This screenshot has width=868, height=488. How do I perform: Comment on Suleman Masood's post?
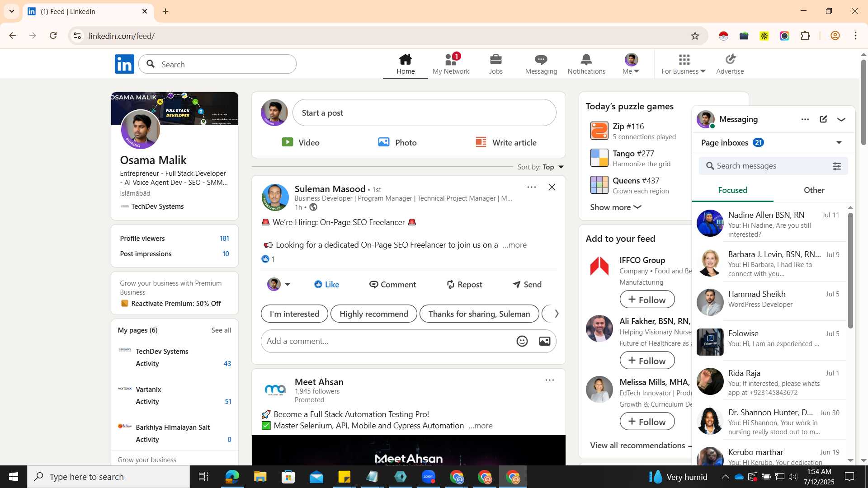click(392, 284)
